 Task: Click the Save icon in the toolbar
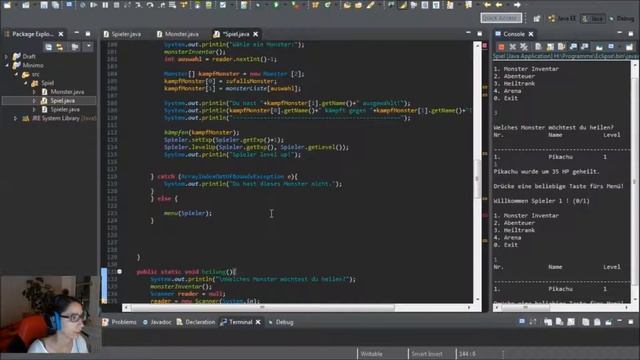44,5
